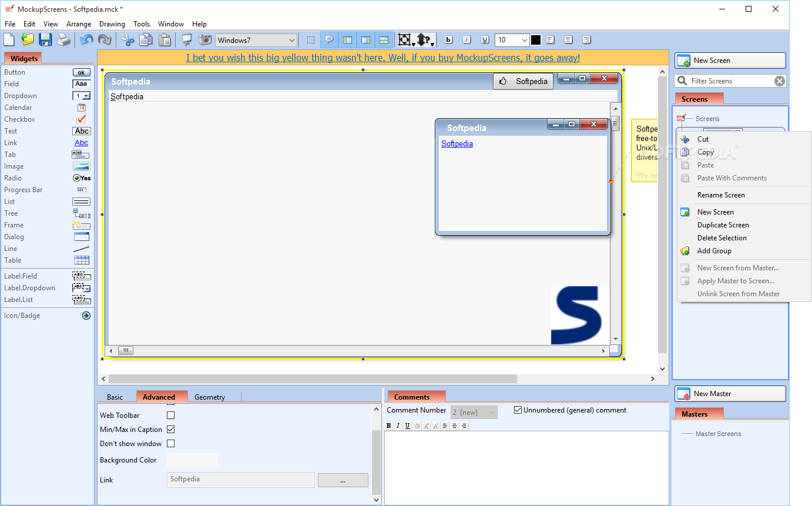Toggle the toolbar bold (b) button
812x506 pixels.
(449, 40)
